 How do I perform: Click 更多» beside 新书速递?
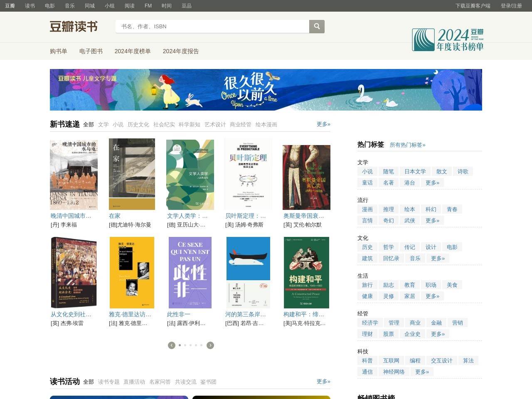point(323,124)
